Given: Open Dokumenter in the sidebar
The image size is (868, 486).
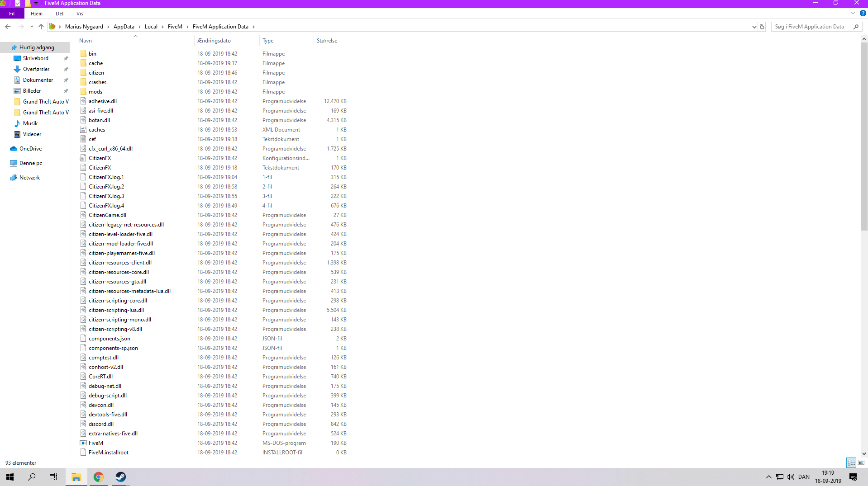Looking at the screenshot, I should 38,80.
